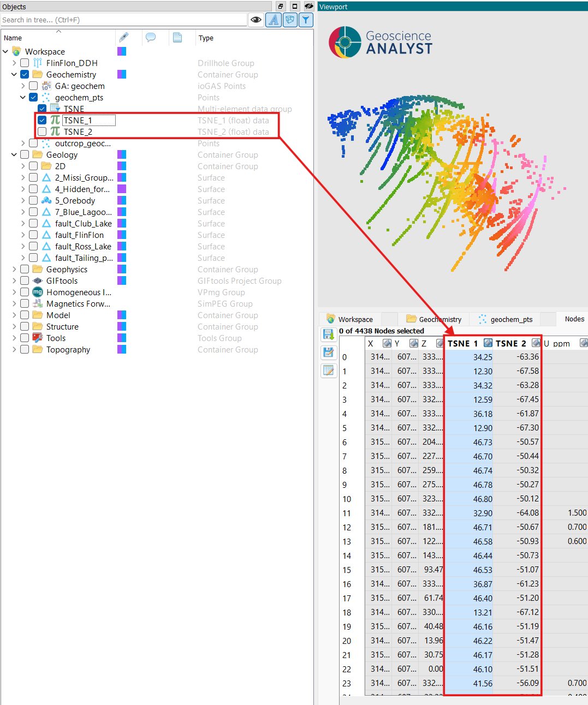Viewport: 588px width, 705px height.
Task: Check the FlinFlon_DDH checkbox
Action: pyautogui.click(x=25, y=63)
